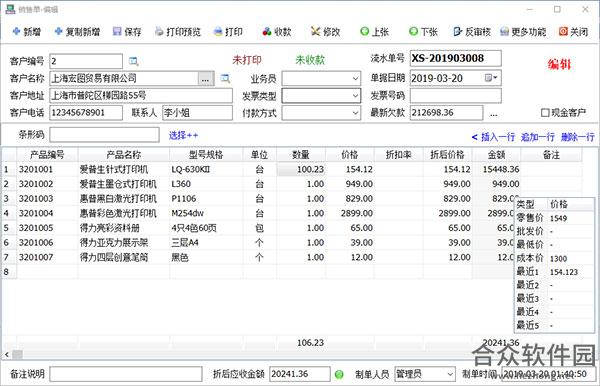Open the 更多功能 (More functions) menu
The image size is (600, 386).
(x=523, y=32)
